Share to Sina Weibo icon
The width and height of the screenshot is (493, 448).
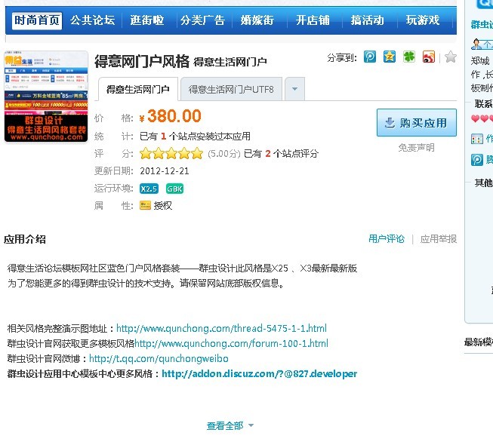tap(429, 57)
